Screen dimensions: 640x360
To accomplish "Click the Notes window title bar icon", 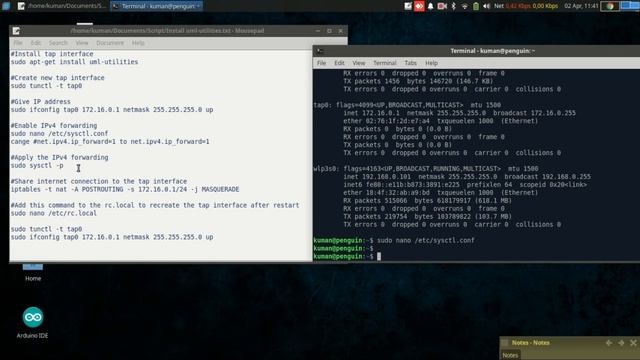I will (505, 343).
